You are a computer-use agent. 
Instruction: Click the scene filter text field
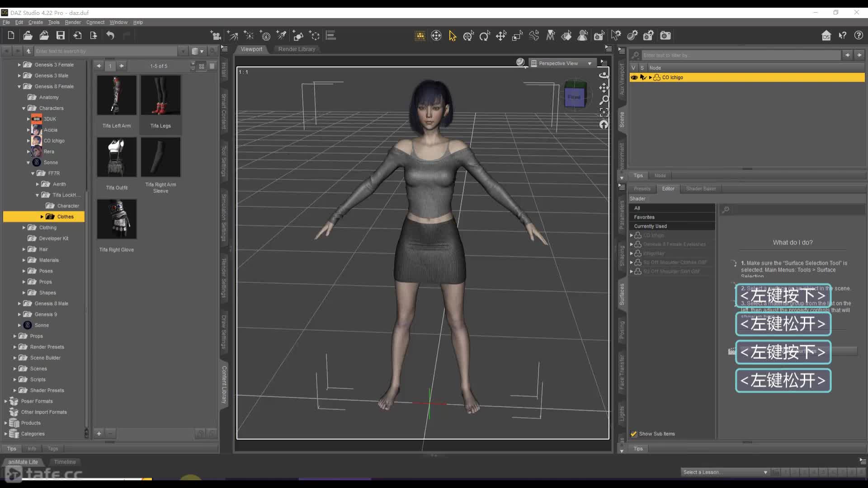pyautogui.click(x=741, y=55)
